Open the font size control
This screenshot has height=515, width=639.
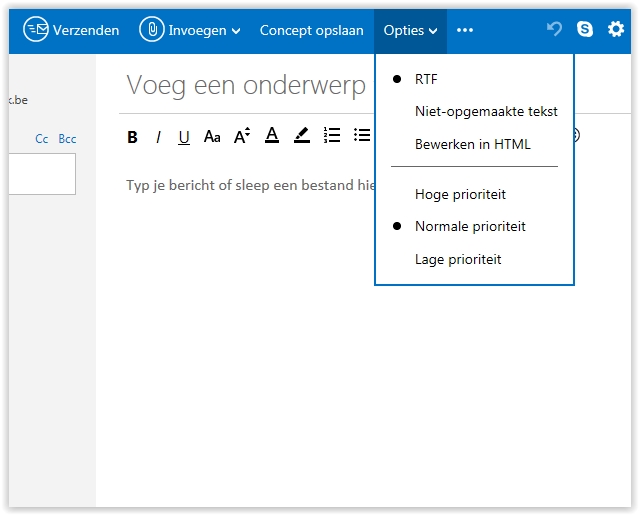pos(242,137)
